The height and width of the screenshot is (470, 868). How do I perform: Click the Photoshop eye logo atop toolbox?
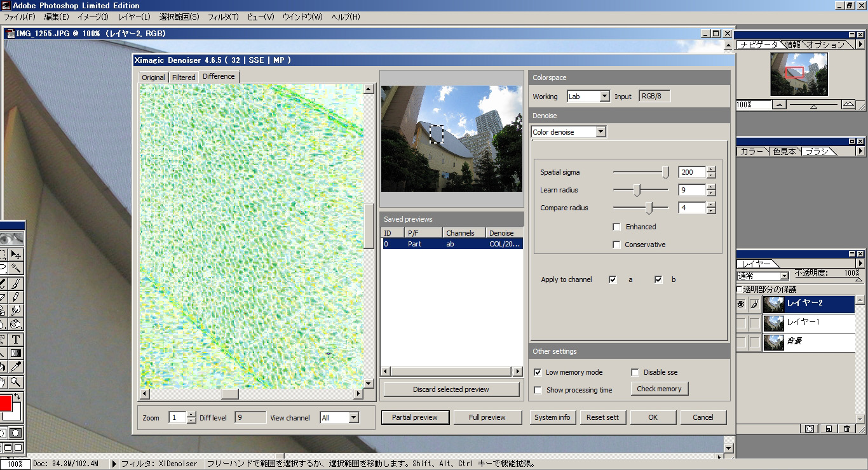point(12,239)
